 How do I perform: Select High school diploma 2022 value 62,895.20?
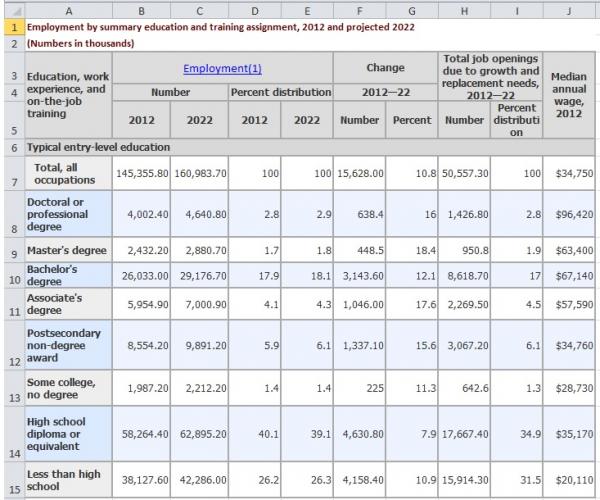(x=199, y=435)
